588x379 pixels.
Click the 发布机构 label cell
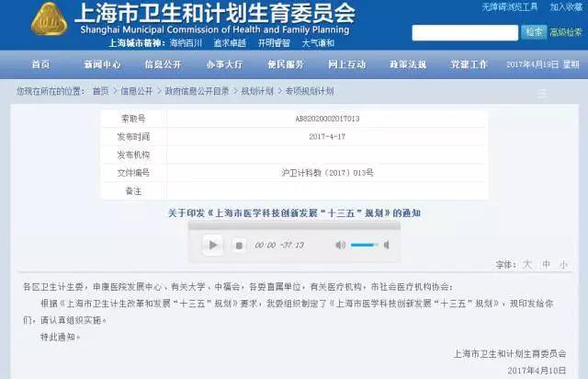(x=133, y=155)
